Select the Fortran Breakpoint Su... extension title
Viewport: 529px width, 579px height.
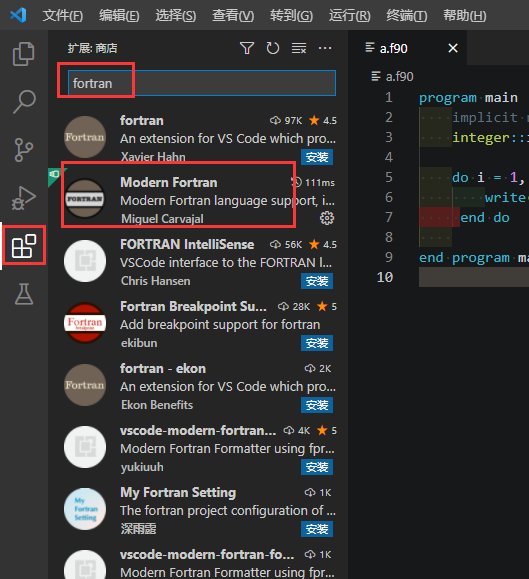click(x=193, y=306)
